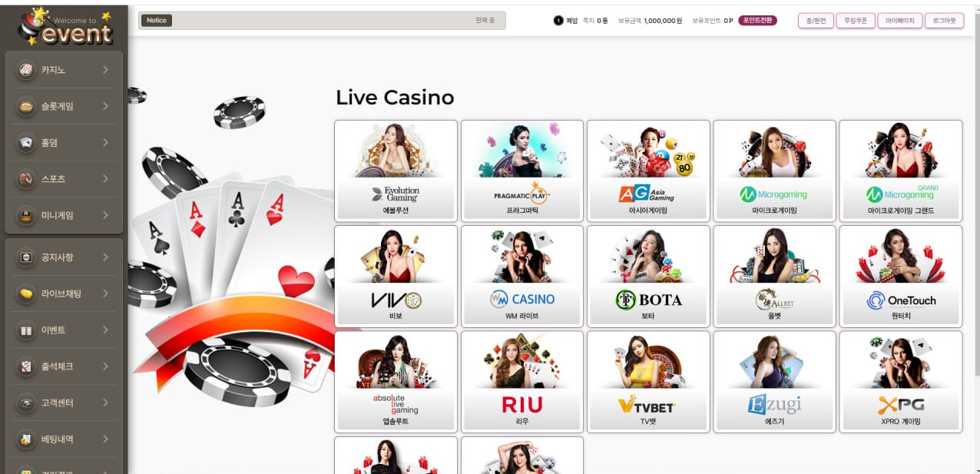Click the event site logo
This screenshot has height=474, width=980.
pyautogui.click(x=65, y=26)
